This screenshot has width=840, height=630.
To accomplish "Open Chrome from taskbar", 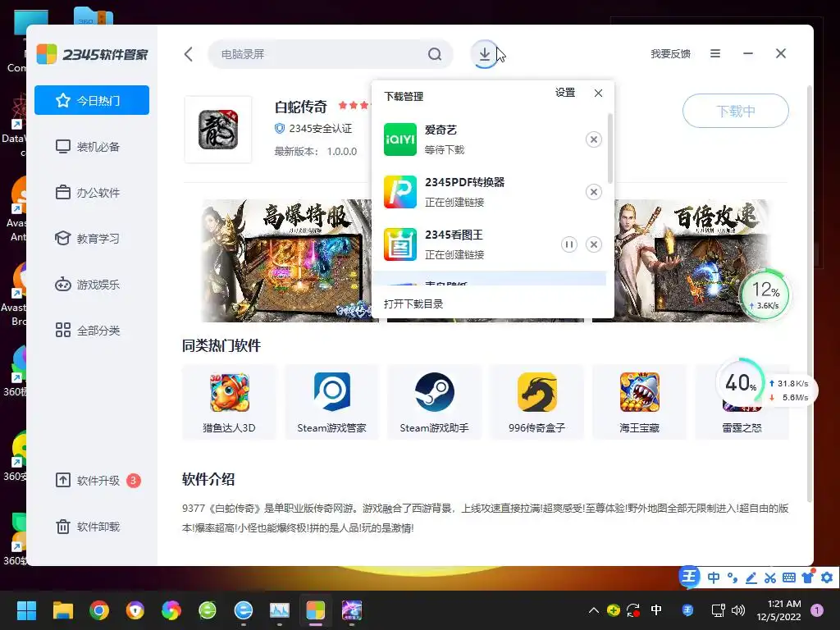I will click(99, 610).
